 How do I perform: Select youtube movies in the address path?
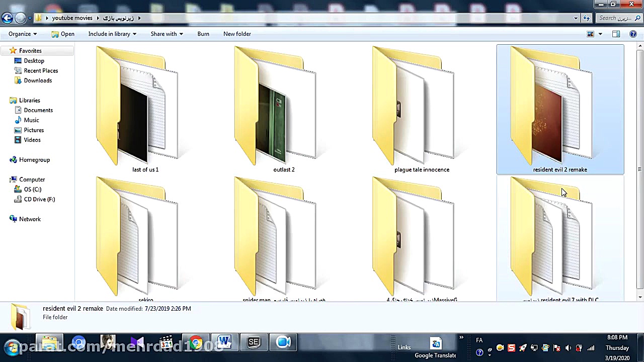tap(72, 18)
